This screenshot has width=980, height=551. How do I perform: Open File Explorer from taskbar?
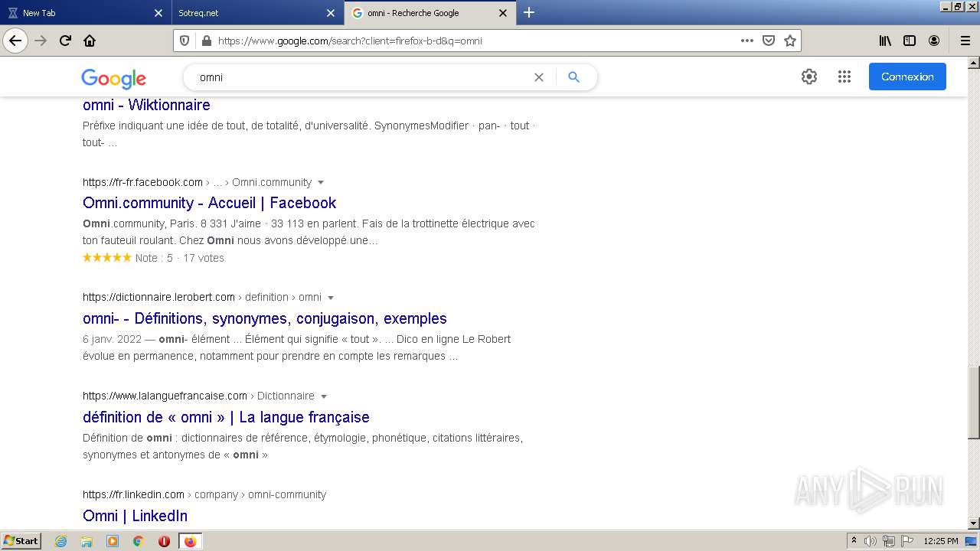coord(87,541)
